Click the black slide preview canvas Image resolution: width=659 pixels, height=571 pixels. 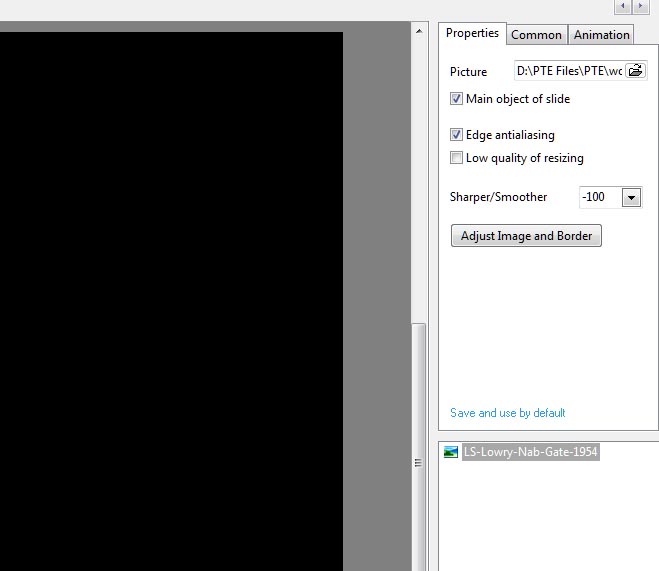[x=170, y=300]
